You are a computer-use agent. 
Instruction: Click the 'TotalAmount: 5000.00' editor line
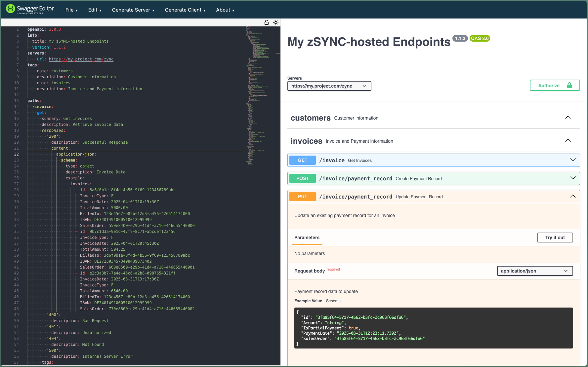pyautogui.click(x=104, y=208)
